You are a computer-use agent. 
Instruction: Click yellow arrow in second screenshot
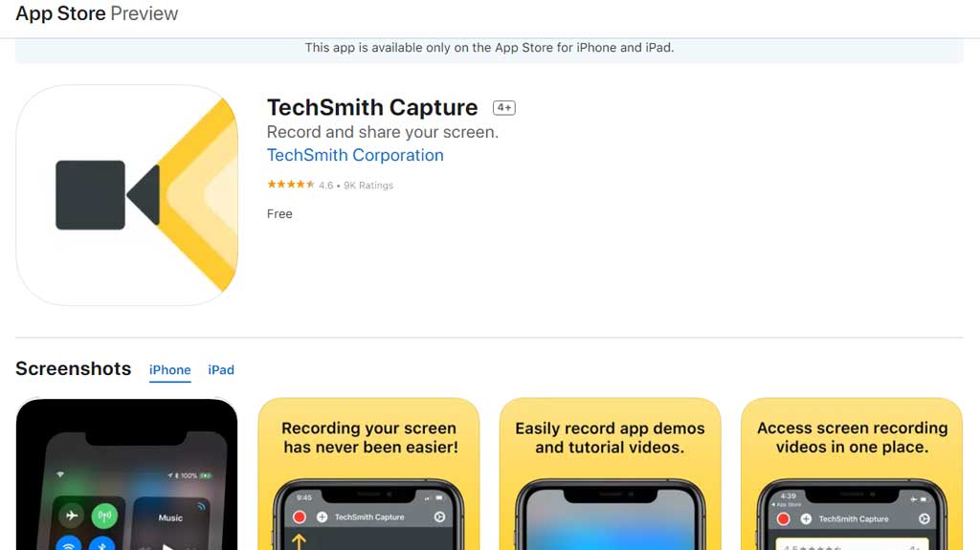(x=299, y=541)
